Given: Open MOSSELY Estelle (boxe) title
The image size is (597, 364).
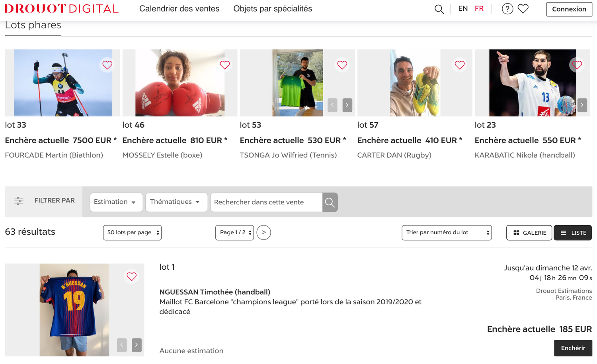Looking at the screenshot, I should pos(162,155).
